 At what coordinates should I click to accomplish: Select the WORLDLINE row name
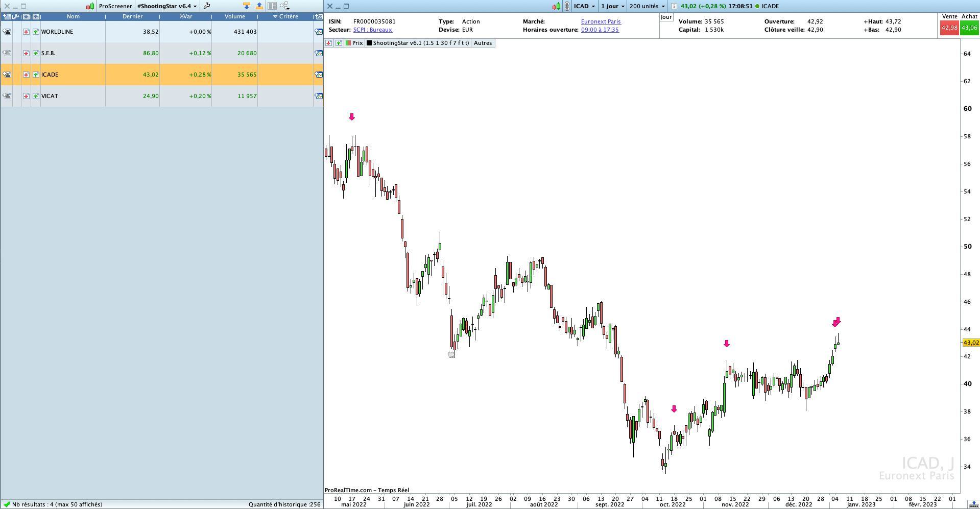pyautogui.click(x=57, y=32)
